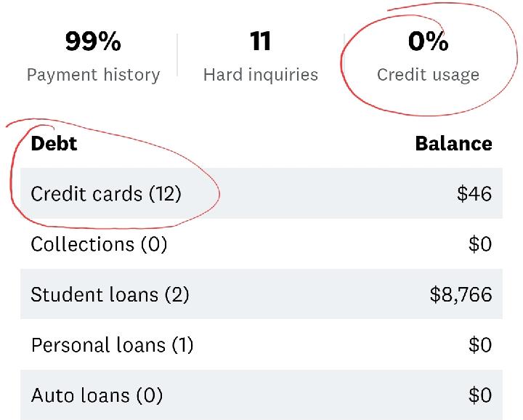The image size is (523, 420).
Task: Click the $0 balance for Personal loans
Action: pos(480,344)
